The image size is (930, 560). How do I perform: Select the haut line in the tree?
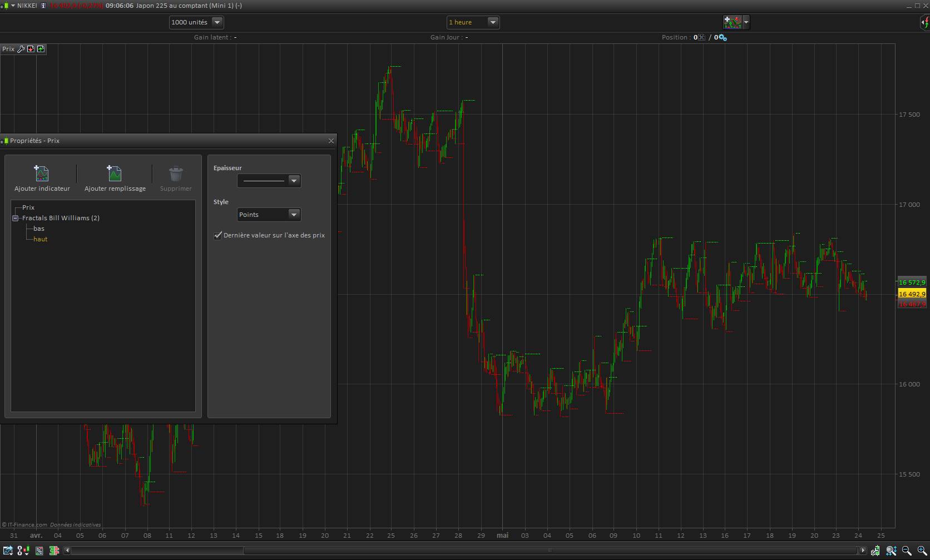[x=41, y=239]
